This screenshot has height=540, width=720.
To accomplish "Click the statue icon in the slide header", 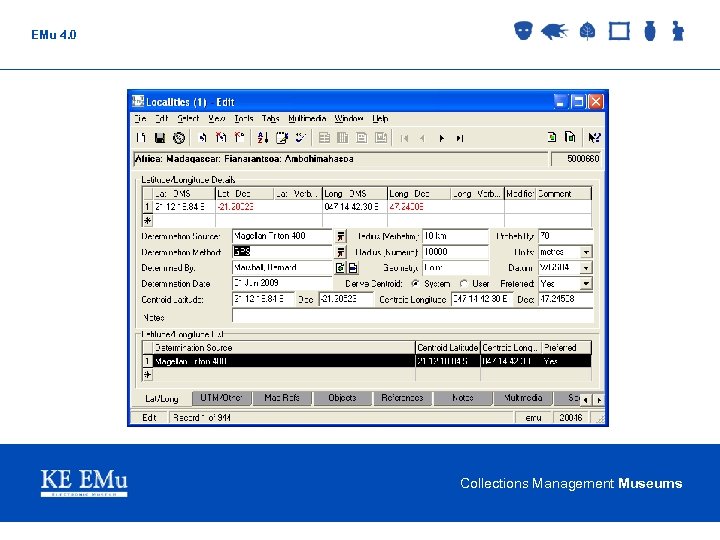I will pyautogui.click(x=678, y=31).
